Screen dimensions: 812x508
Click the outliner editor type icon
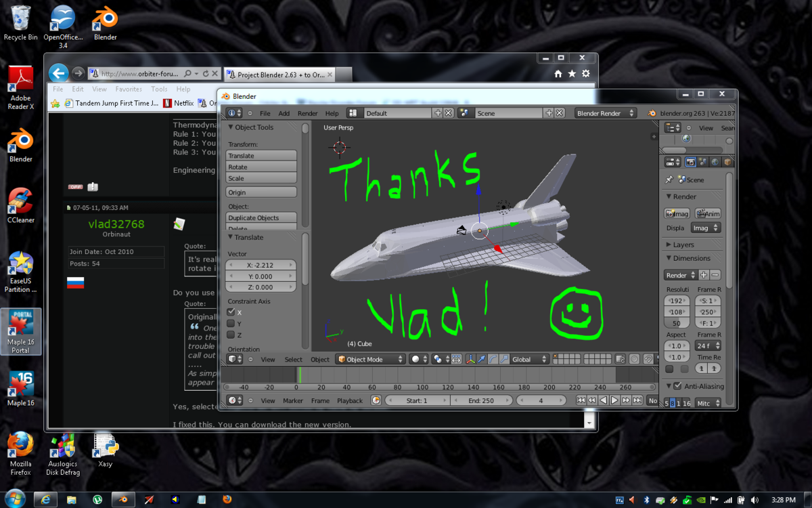pos(673,127)
